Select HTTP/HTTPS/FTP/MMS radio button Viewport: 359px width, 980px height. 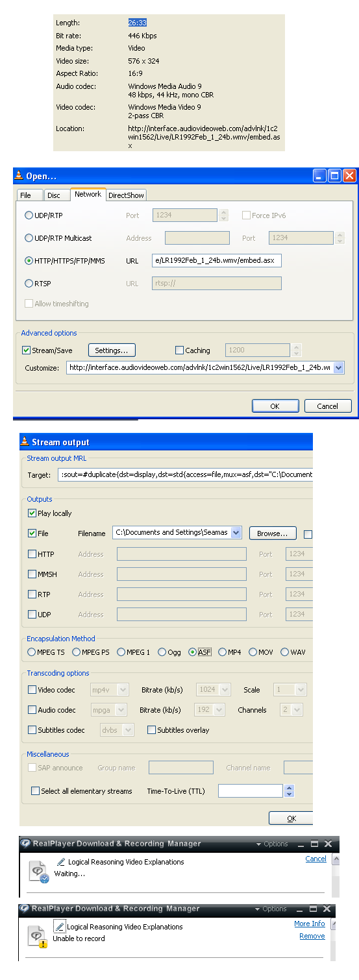click(x=29, y=260)
